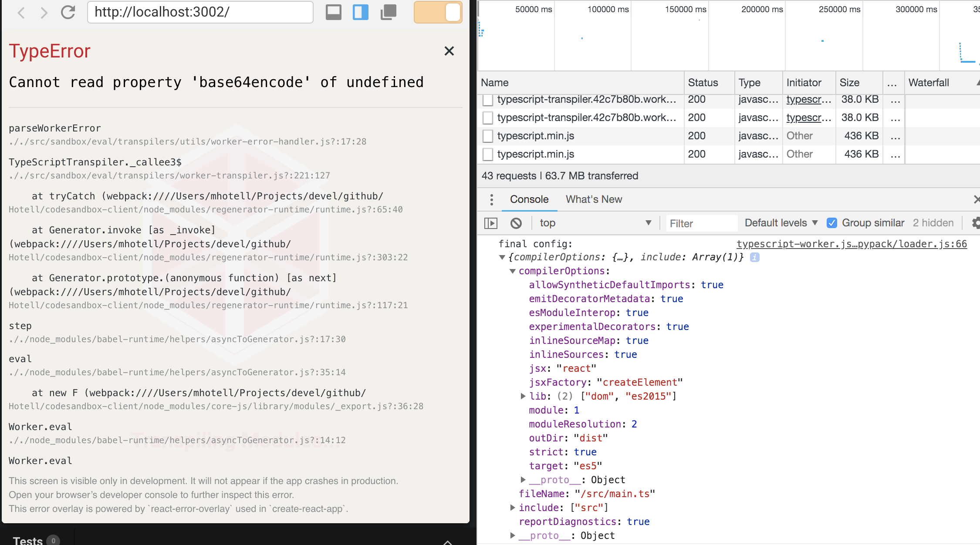This screenshot has width=980, height=545.
Task: Open the Tests tab at bottom
Action: 36,540
